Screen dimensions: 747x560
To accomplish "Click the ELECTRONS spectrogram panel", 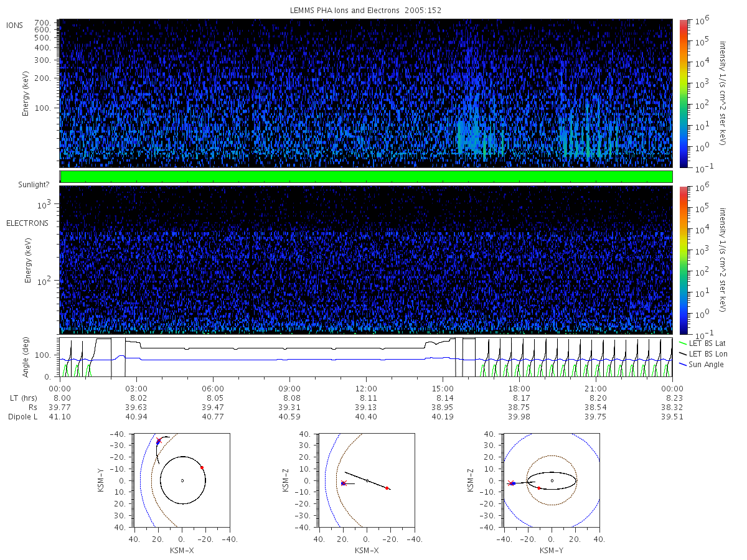I will [x=366, y=259].
